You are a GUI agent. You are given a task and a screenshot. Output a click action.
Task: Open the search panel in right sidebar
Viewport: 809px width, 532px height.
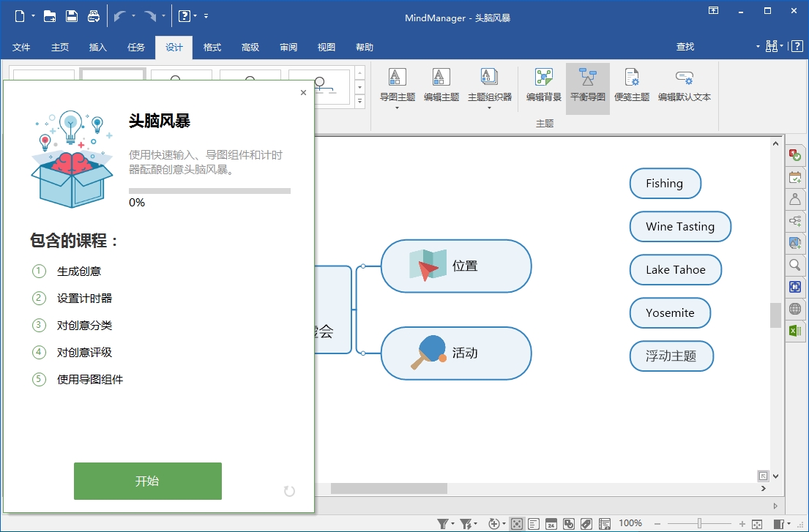[x=795, y=265]
